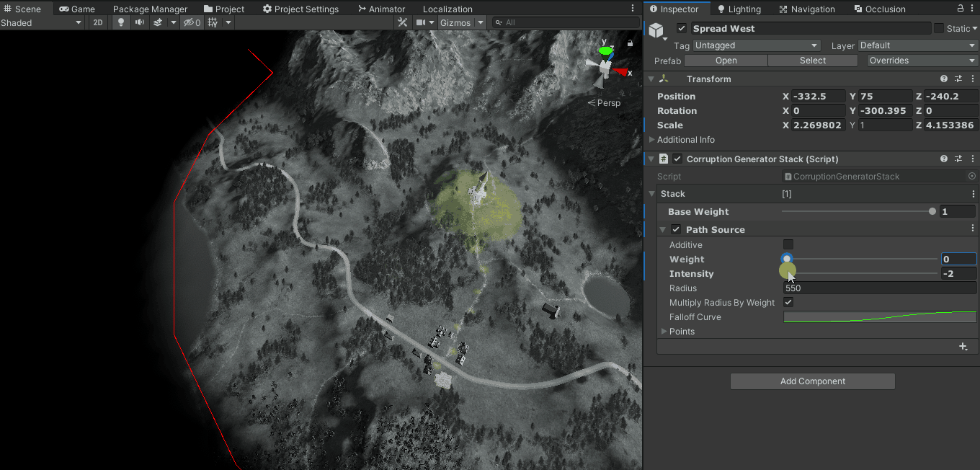Open Path Source three-dot context menu
This screenshot has width=980, height=470.
pos(972,229)
